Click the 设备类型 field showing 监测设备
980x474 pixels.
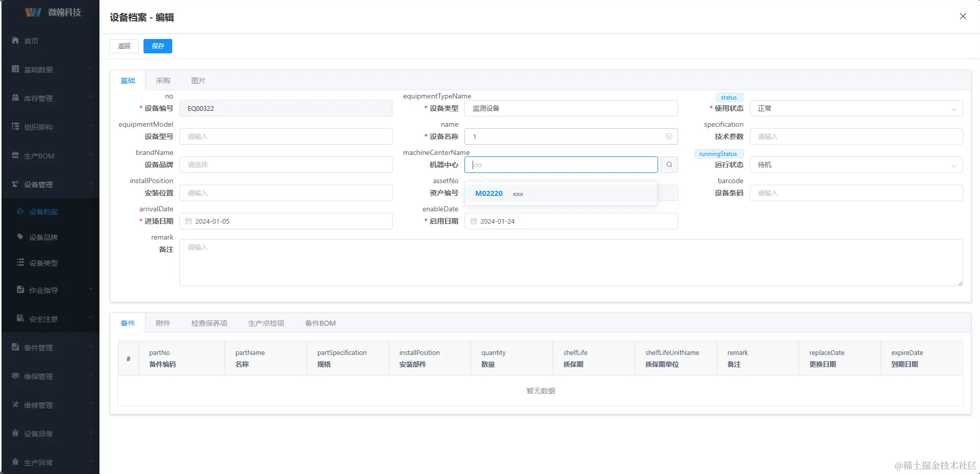[571, 108]
